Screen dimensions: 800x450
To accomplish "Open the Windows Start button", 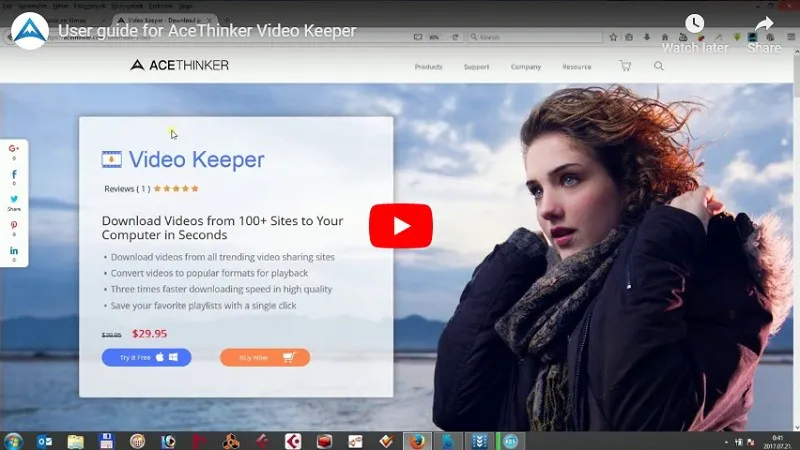I will [13, 441].
